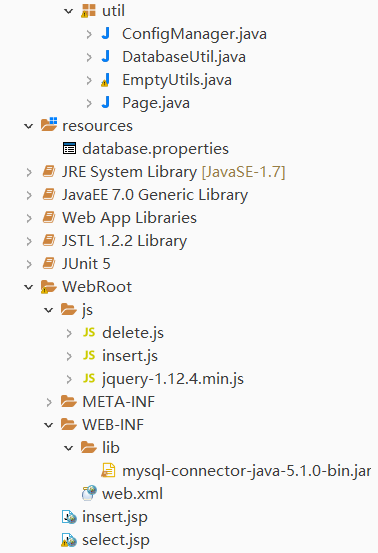The image size is (378, 553).
Task: Select the "WebRoot" folder label
Action: [x=97, y=287]
